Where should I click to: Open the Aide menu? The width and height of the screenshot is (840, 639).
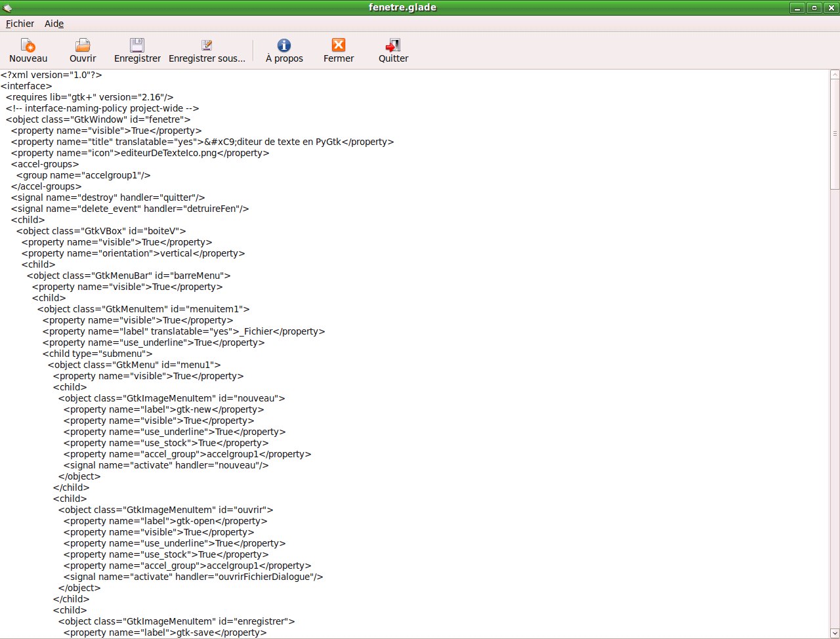pyautogui.click(x=54, y=24)
